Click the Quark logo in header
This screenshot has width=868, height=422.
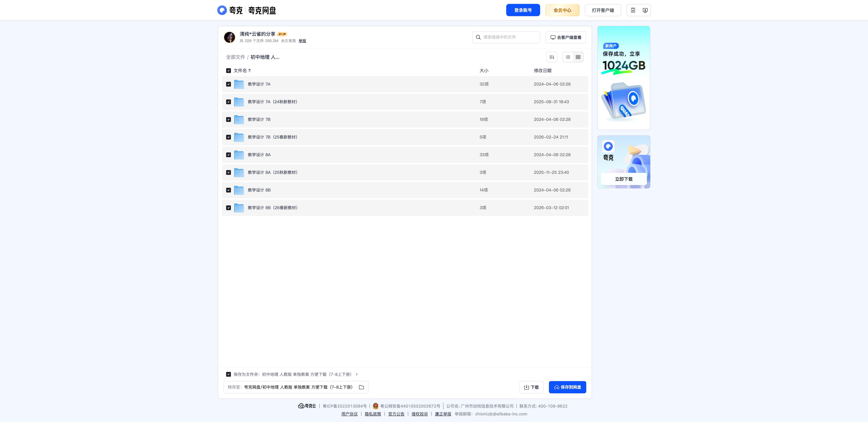(x=222, y=10)
